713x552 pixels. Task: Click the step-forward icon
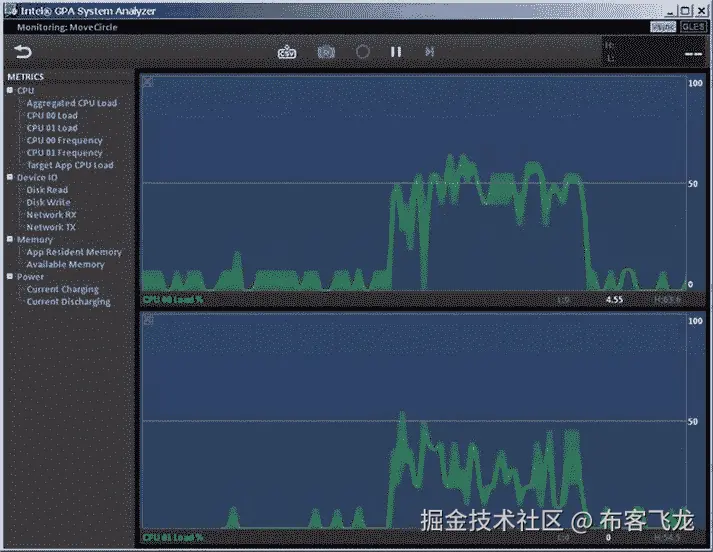429,52
